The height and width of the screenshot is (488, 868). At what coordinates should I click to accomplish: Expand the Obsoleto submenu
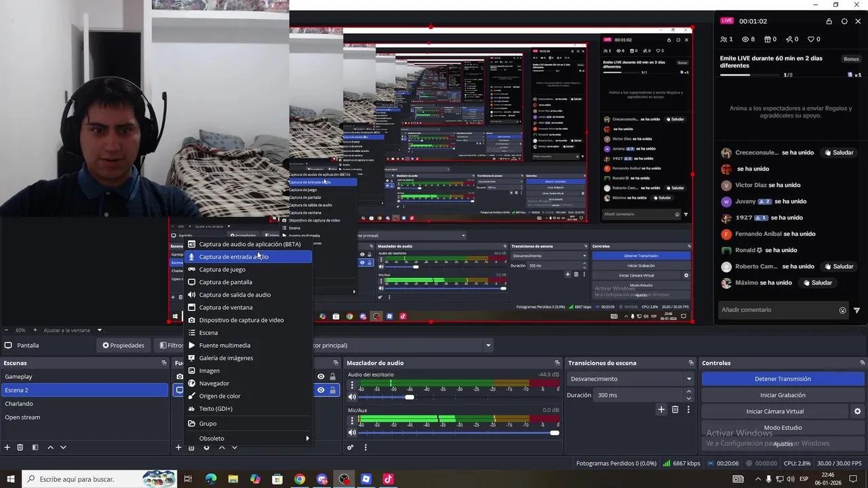248,439
